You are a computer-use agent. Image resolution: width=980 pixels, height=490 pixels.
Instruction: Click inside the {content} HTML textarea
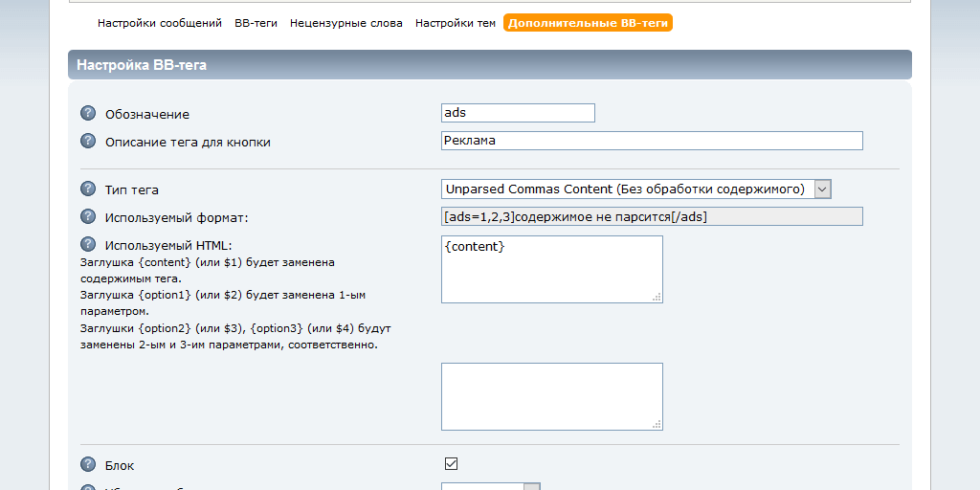551,270
